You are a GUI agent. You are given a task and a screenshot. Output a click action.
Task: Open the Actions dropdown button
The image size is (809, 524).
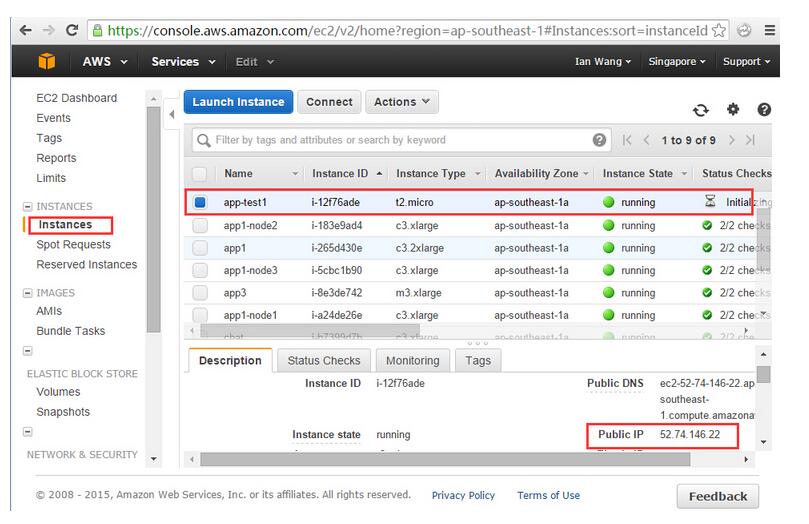click(402, 102)
